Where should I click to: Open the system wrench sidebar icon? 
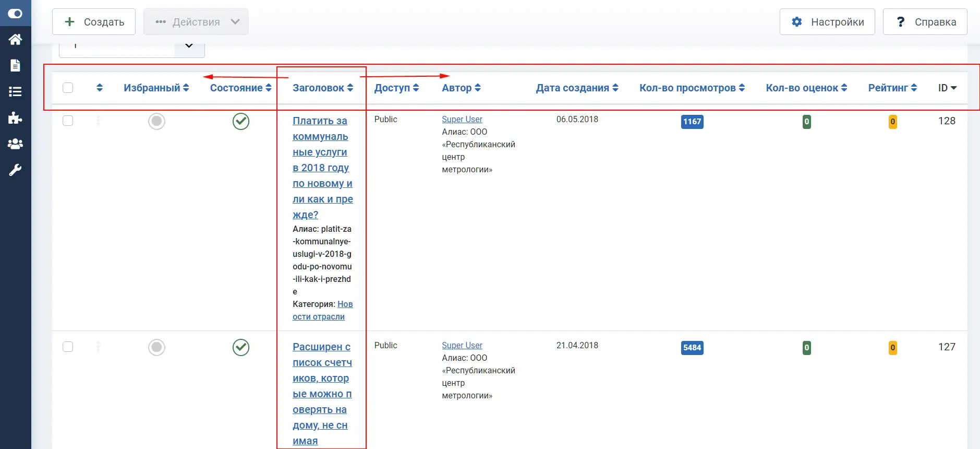[x=15, y=170]
